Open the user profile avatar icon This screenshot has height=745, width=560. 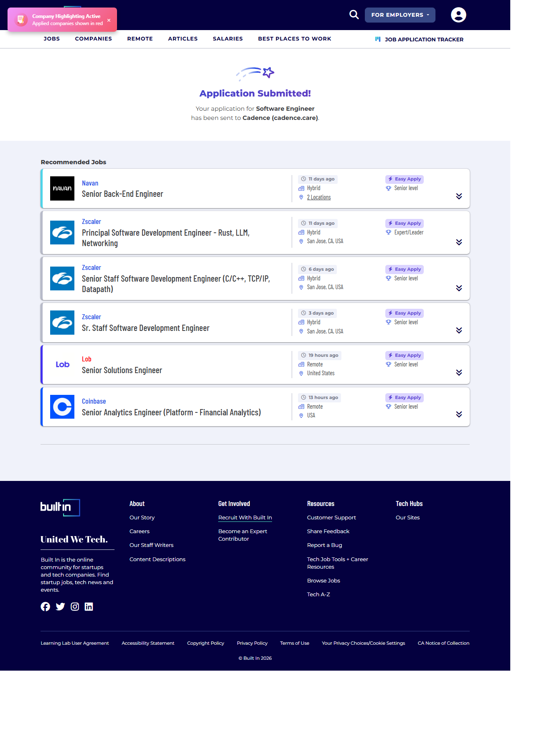pyautogui.click(x=458, y=15)
